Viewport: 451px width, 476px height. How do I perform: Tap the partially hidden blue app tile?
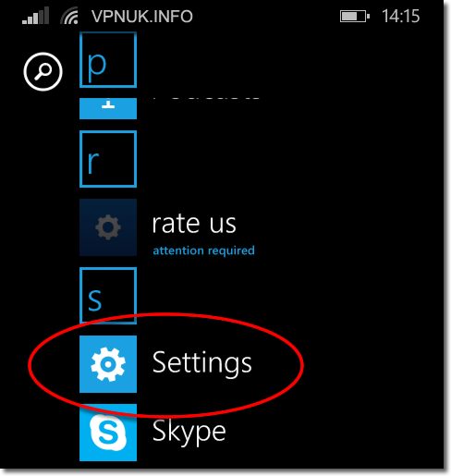(x=108, y=108)
